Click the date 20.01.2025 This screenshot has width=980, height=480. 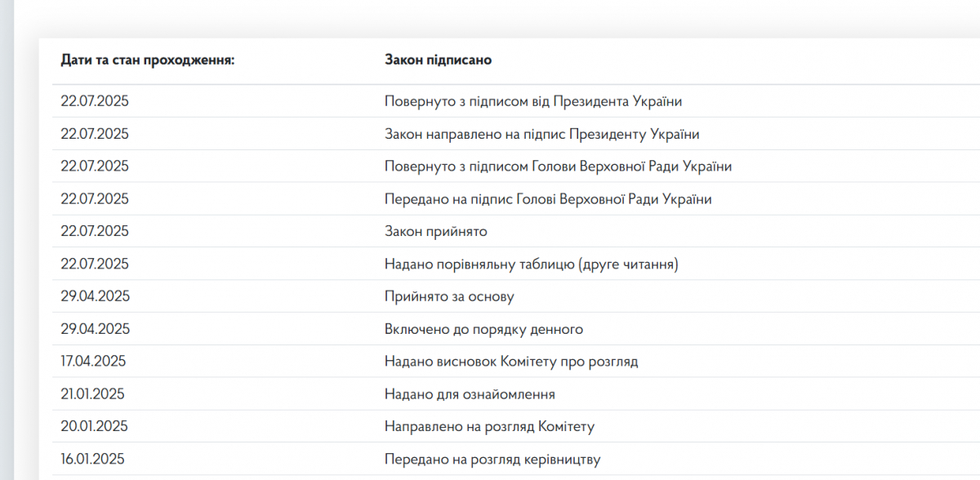pos(94,427)
